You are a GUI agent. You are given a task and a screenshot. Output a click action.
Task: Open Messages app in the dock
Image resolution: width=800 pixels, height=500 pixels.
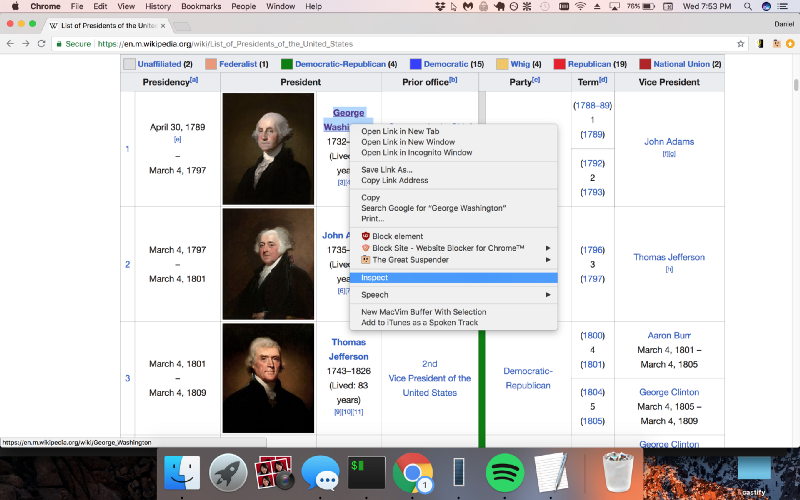(320, 473)
